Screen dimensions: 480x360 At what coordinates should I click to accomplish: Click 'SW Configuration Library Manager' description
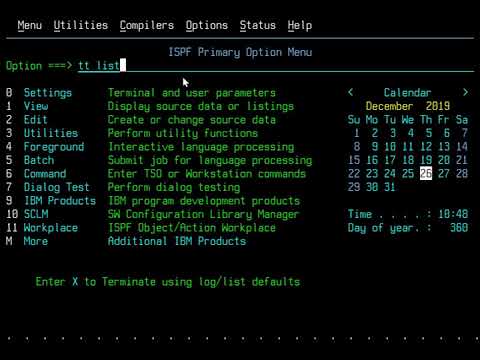click(x=204, y=214)
